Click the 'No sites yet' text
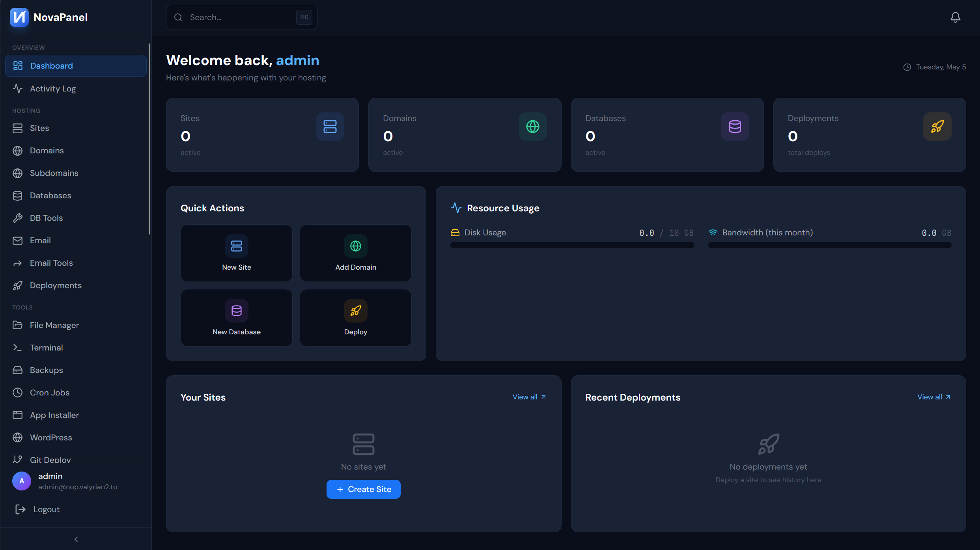Screen dimensions: 980x550 [364, 467]
